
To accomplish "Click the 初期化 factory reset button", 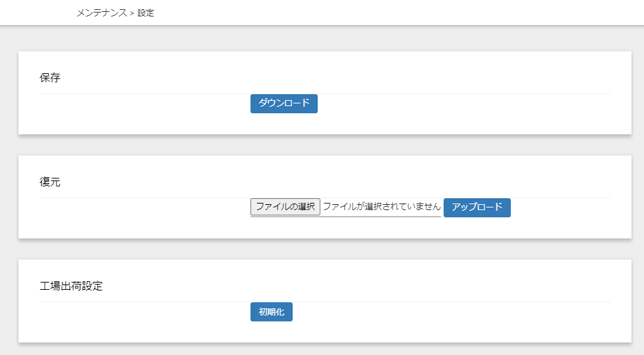I will [x=272, y=312].
